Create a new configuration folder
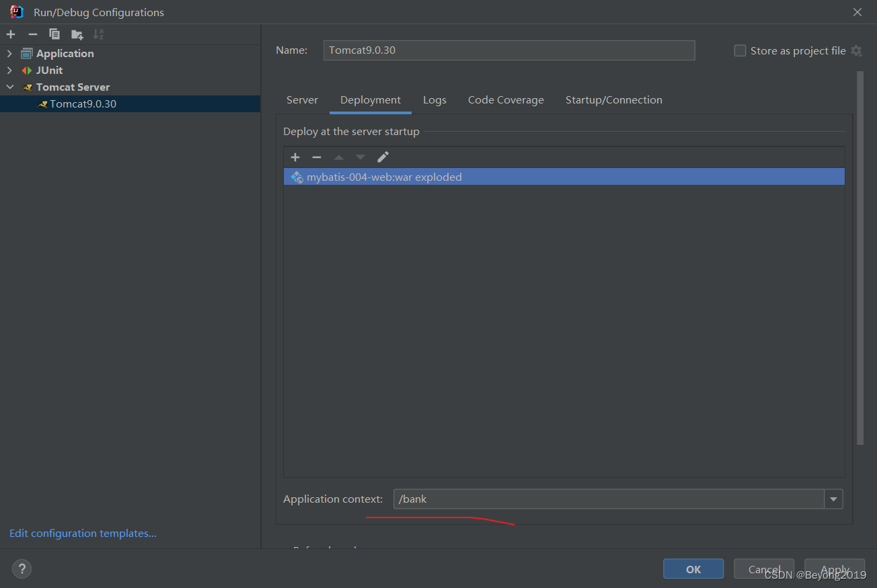Screen dimensions: 877x588 [77, 34]
